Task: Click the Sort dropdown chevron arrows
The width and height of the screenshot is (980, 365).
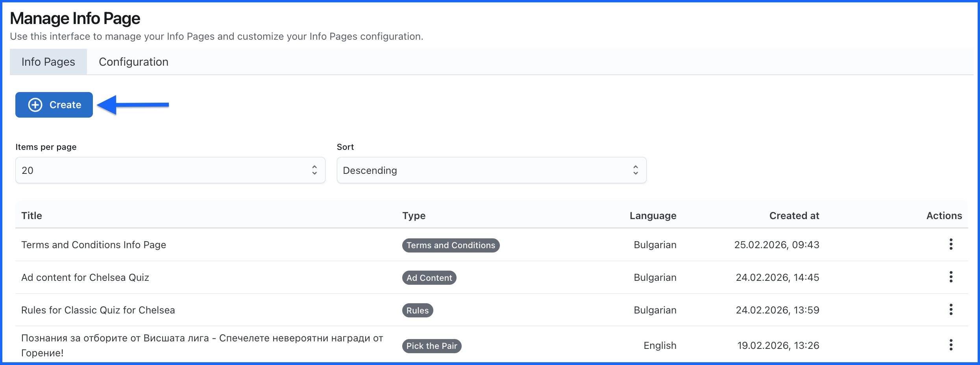Action: (635, 170)
